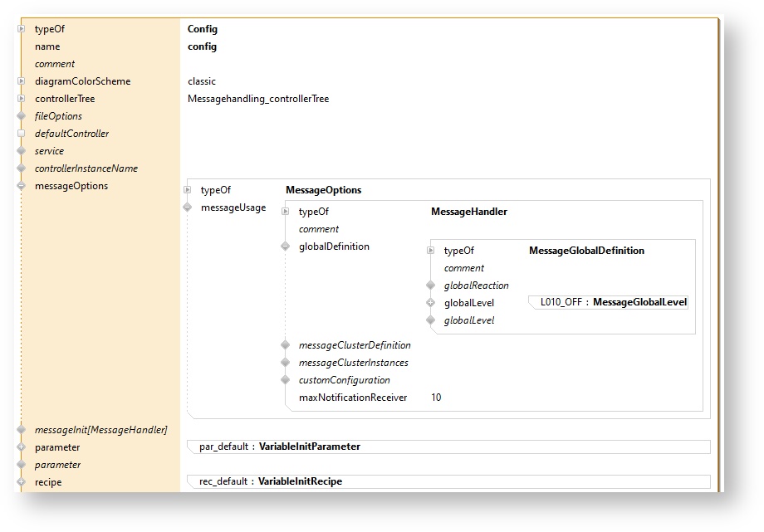Collapse the messageUsage section
The image size is (764, 532).
(187, 207)
